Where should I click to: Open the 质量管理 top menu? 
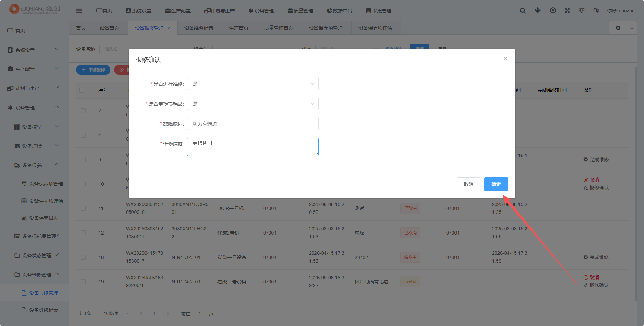click(300, 11)
